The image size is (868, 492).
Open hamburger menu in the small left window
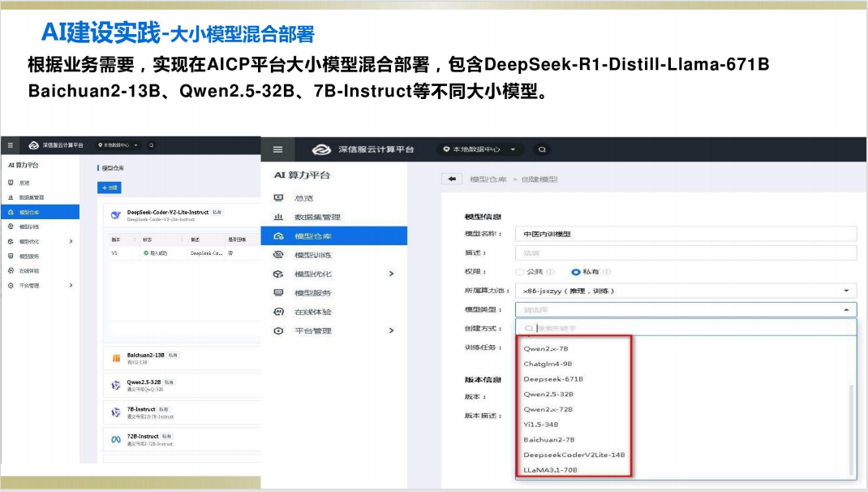(10, 145)
